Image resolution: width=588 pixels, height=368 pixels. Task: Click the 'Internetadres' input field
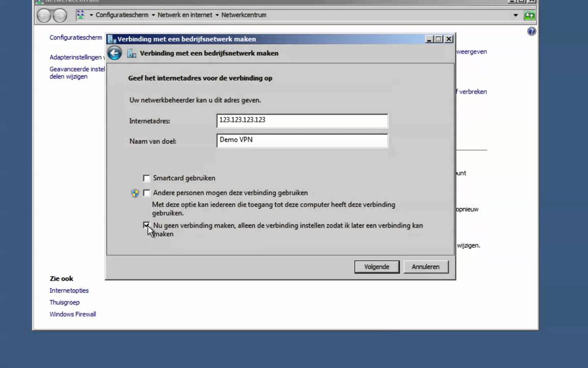point(302,121)
